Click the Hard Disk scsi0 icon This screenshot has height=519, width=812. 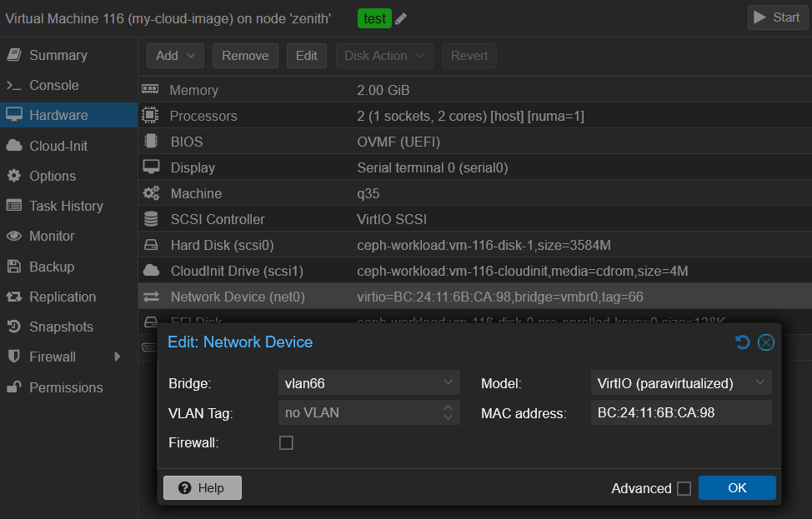click(151, 245)
